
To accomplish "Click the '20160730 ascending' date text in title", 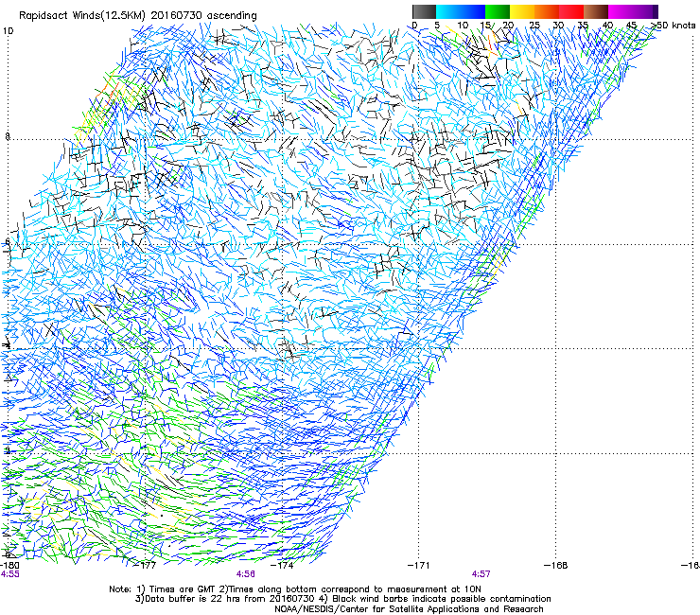I will (203, 15).
